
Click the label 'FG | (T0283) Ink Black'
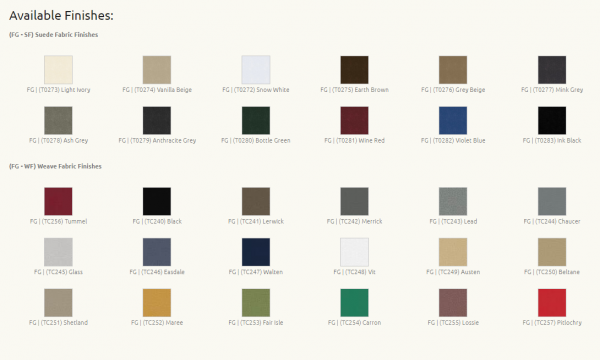click(552, 140)
